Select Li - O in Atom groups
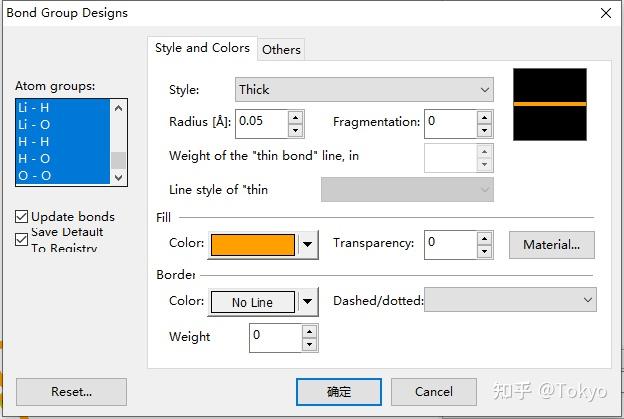Image resolution: width=624 pixels, height=419 pixels. pyautogui.click(x=35, y=124)
